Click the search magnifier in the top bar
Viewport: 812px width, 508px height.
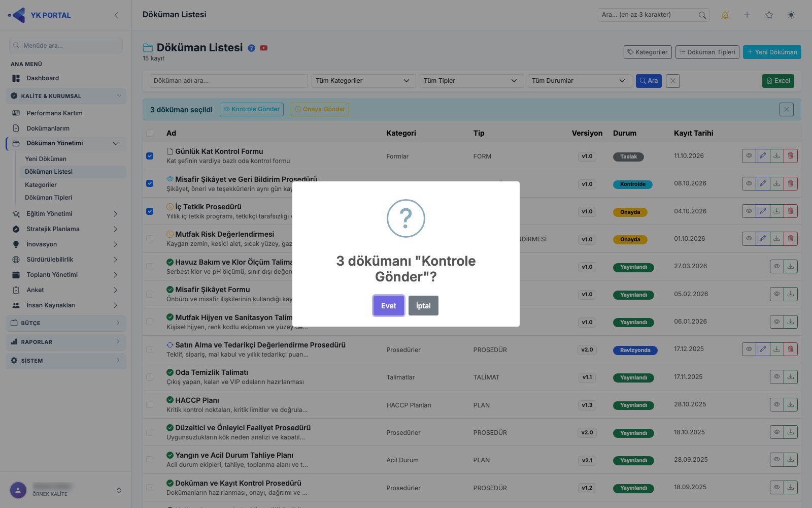(x=702, y=15)
